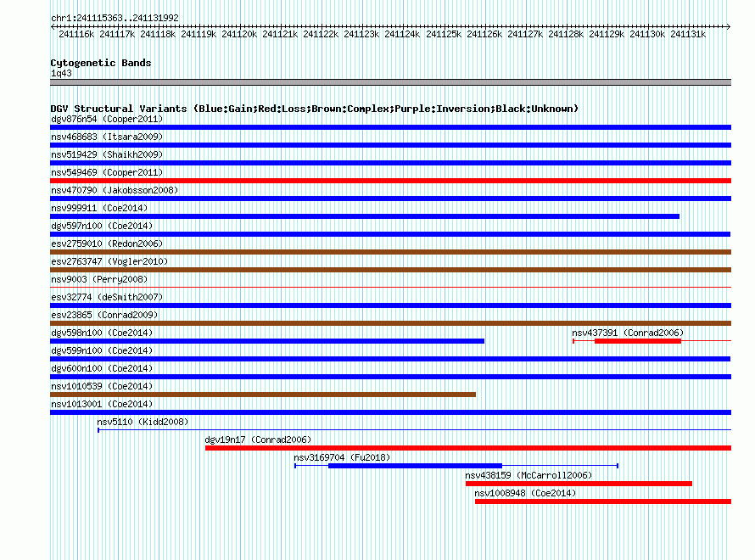Open the esv2759010 (Redon2006) label
This screenshot has height=560, width=755.
point(107,244)
